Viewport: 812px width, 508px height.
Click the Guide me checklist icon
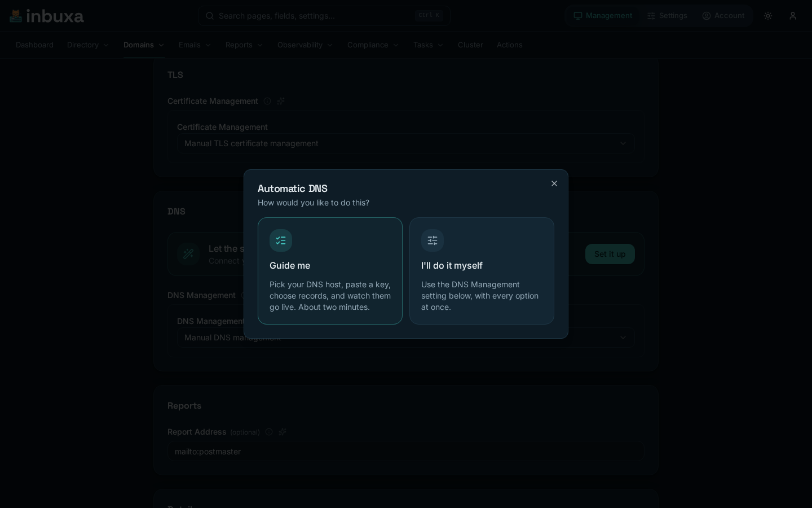[x=281, y=240]
